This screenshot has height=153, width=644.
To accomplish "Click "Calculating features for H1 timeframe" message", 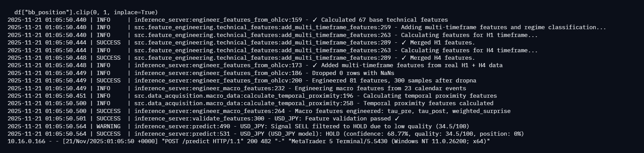I will [x=469, y=35].
